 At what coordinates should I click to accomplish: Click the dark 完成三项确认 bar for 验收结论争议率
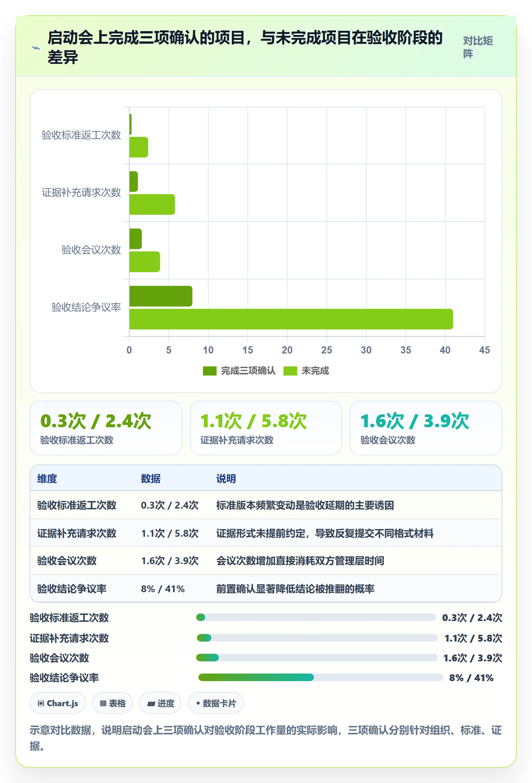point(161,296)
